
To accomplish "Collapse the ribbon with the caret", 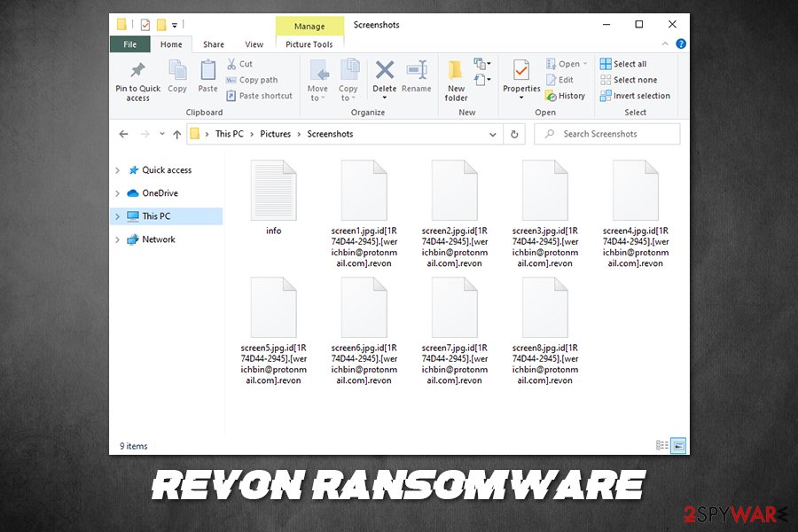I will (665, 44).
